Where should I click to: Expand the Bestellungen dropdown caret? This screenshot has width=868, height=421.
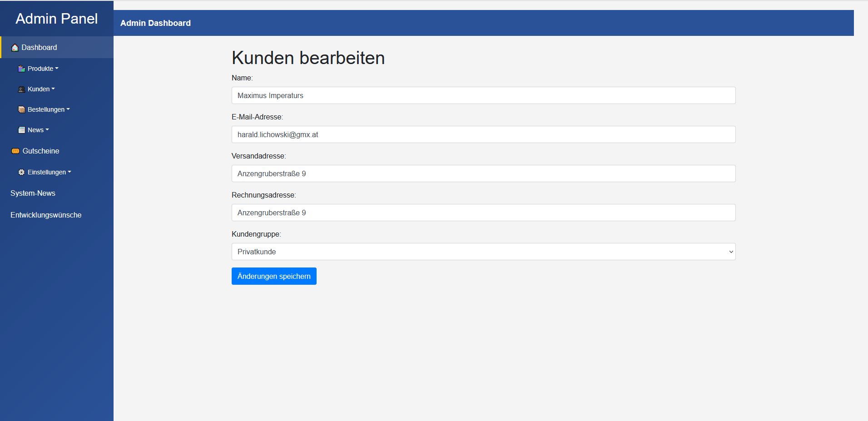68,109
